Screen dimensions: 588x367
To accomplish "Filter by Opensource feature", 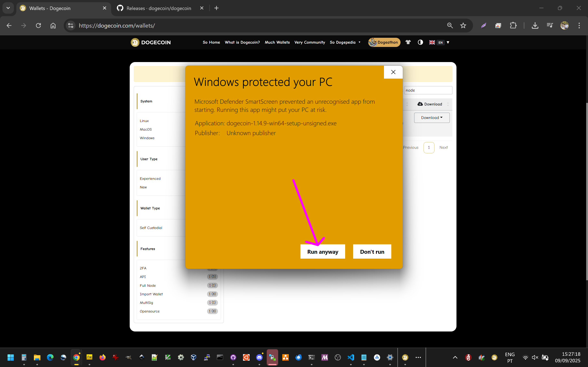I will point(150,311).
